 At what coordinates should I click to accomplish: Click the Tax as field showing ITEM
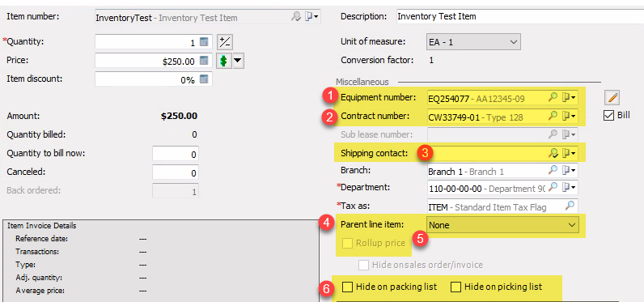502,206
